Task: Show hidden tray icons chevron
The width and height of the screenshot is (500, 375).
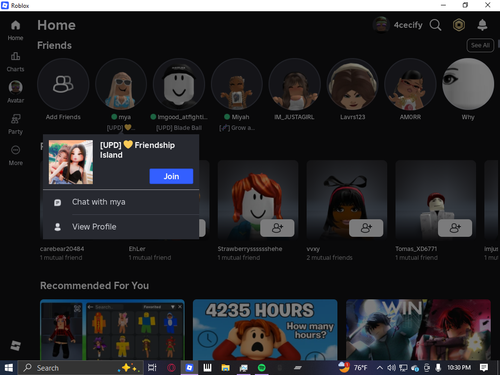Action: coord(379,368)
